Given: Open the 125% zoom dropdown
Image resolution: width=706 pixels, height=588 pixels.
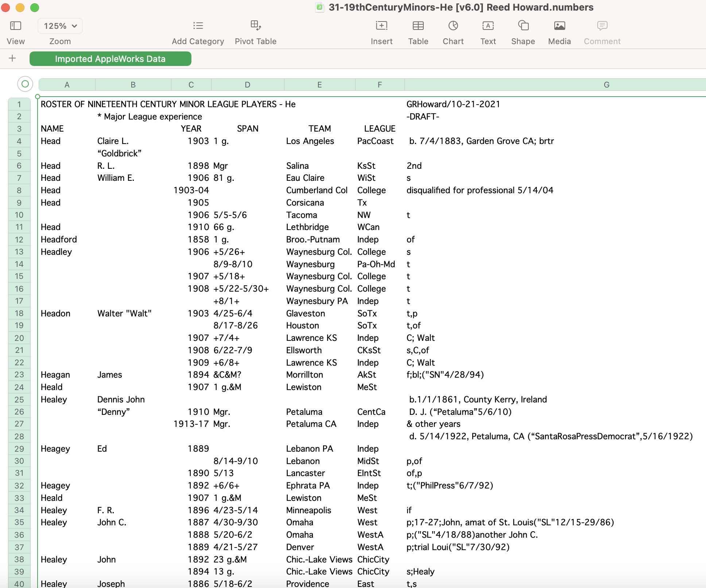Looking at the screenshot, I should pos(60,26).
